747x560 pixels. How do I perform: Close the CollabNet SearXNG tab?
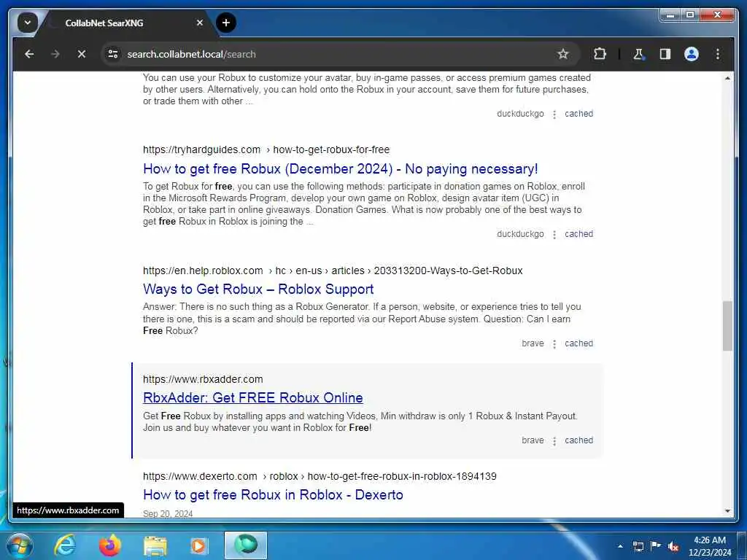pos(200,23)
